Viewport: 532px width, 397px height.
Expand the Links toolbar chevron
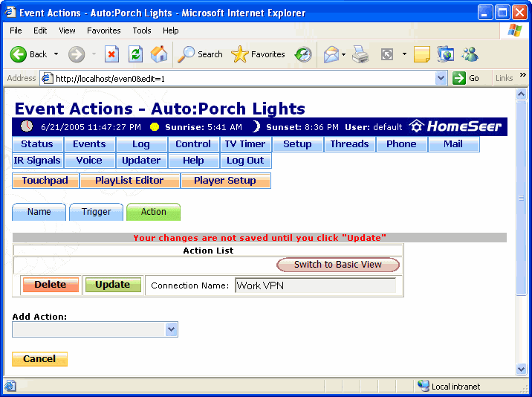(523, 74)
